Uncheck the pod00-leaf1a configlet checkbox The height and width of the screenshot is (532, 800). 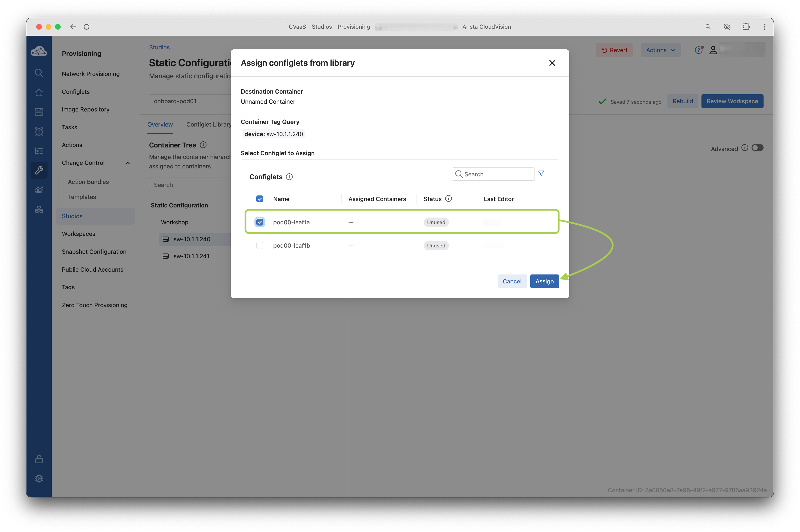click(x=260, y=222)
